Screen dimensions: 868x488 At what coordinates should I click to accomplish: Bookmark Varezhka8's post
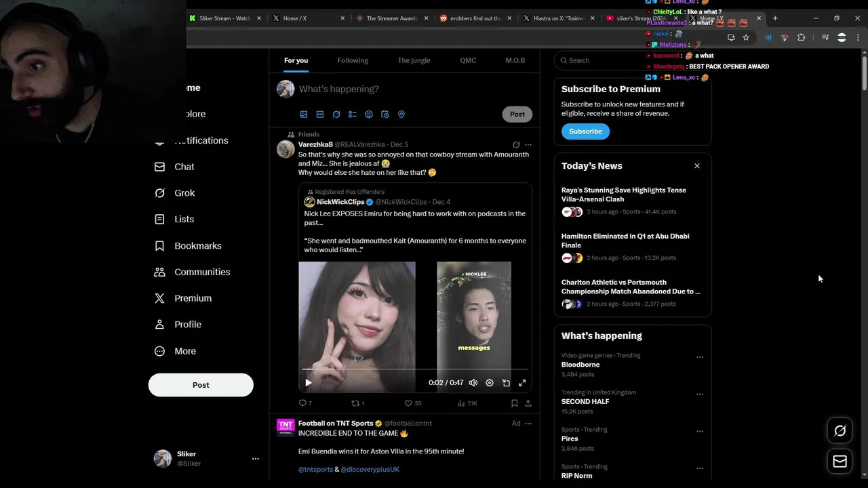pyautogui.click(x=515, y=403)
